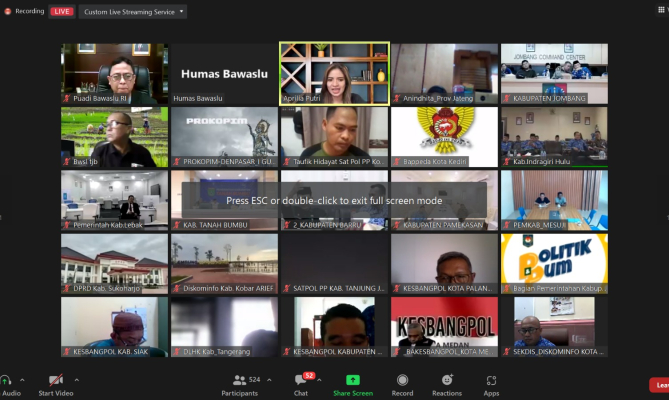Open the Chat panel

[300, 381]
